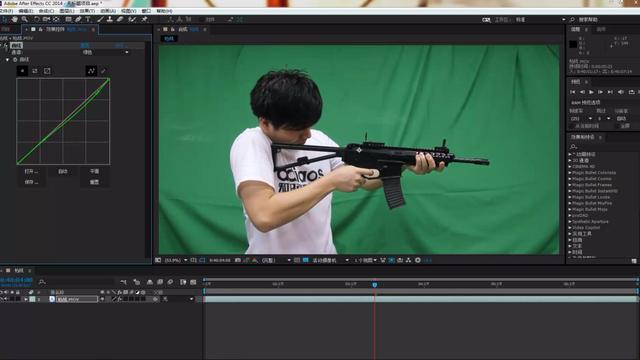Toggle the effect fx switch in Effect Controls

coord(5,46)
